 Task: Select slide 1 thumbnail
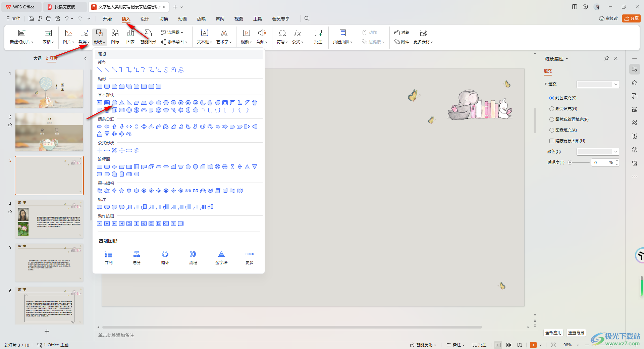click(49, 89)
